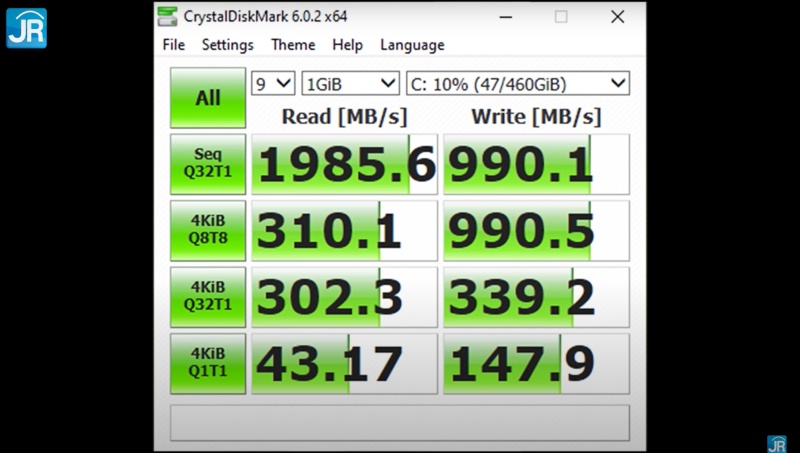
Task: Open the File menu
Action: (173, 45)
